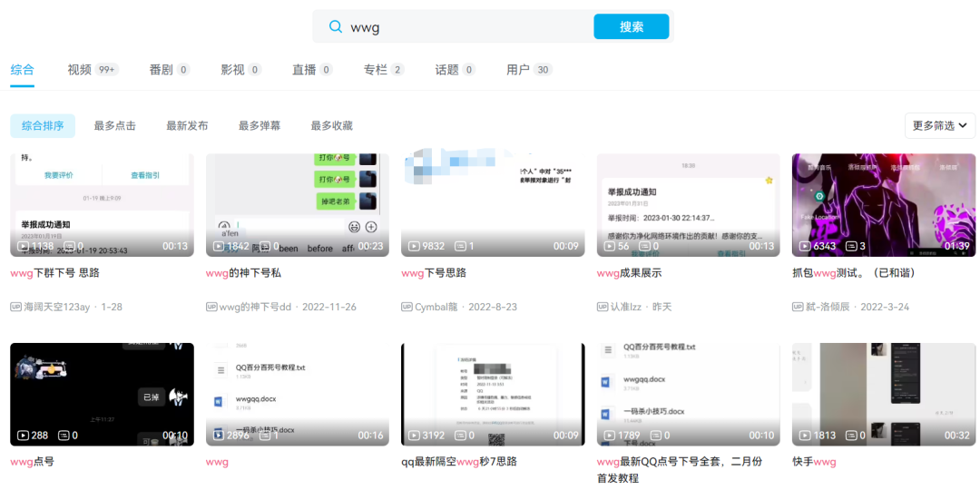The image size is (980, 490).
Task: Sort results by 最多弹幕
Action: pos(260,126)
